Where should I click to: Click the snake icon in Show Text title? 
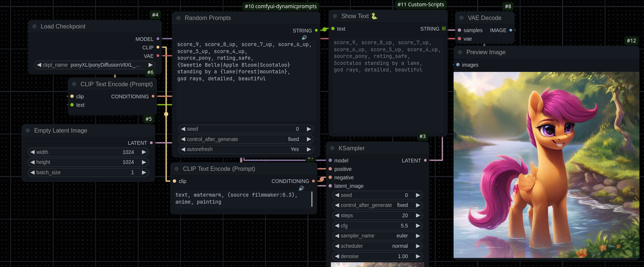pos(374,16)
